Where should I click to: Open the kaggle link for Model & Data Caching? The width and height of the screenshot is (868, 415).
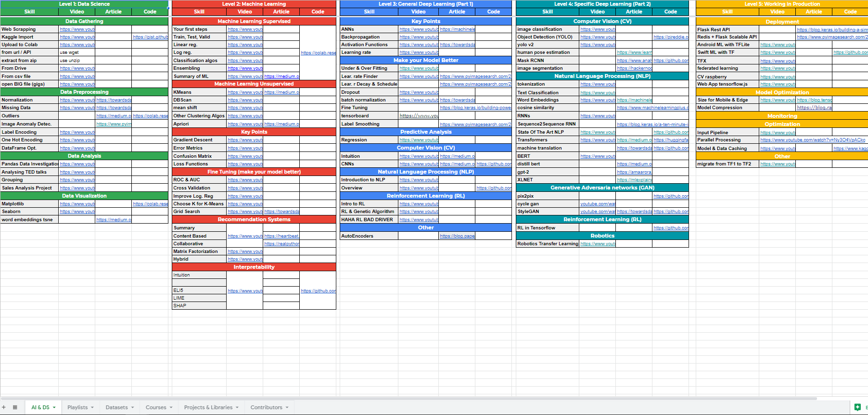point(851,149)
